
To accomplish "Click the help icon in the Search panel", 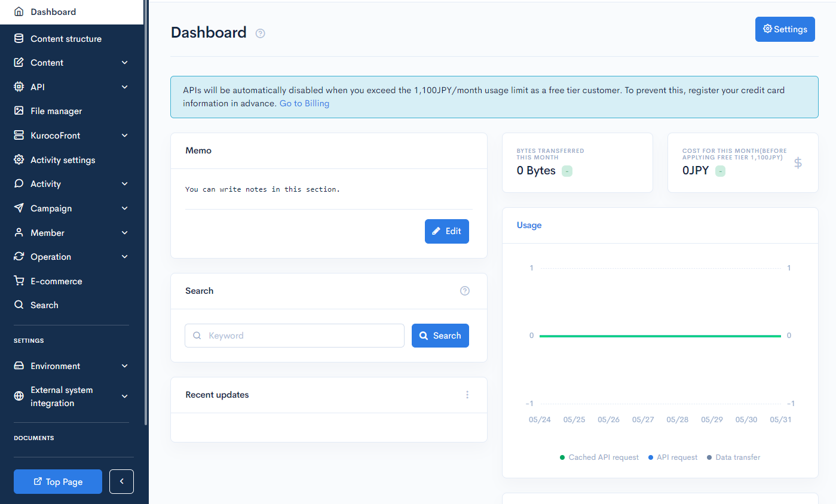I will point(465,291).
